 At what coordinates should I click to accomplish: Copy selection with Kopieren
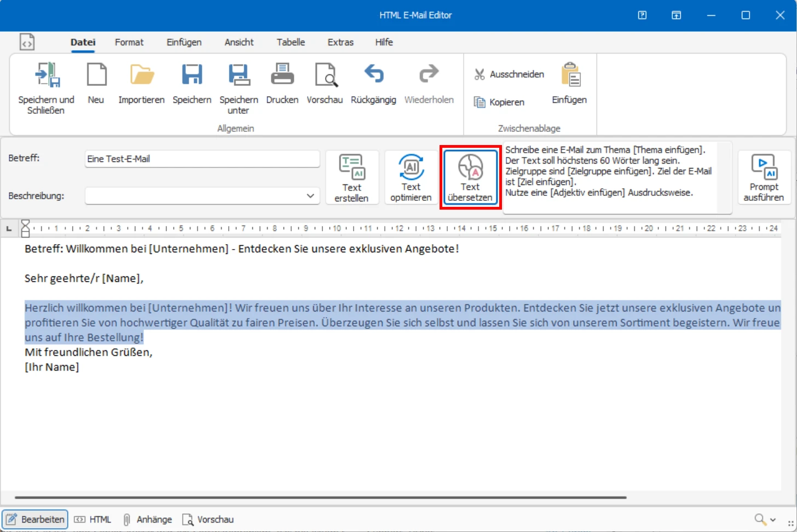(x=499, y=102)
